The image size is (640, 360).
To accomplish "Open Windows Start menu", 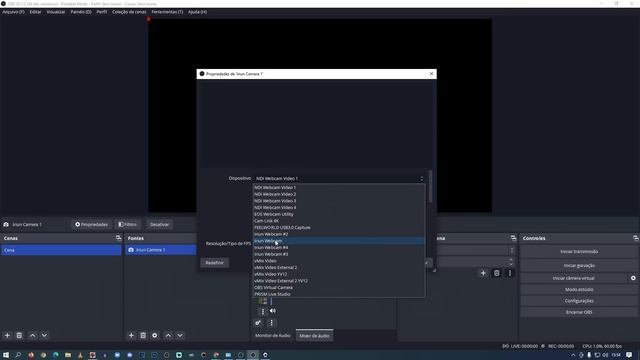I will click(6, 355).
